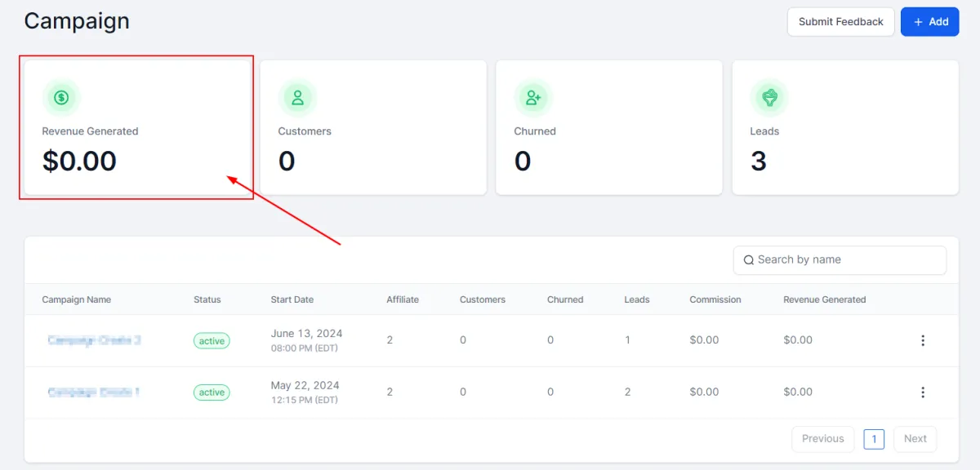Click the magnifier icon in search box
Viewport: 980px width, 470px height.
pyautogui.click(x=749, y=260)
